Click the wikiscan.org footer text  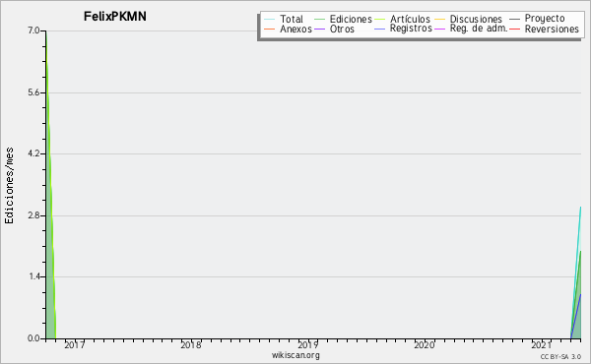click(295, 355)
